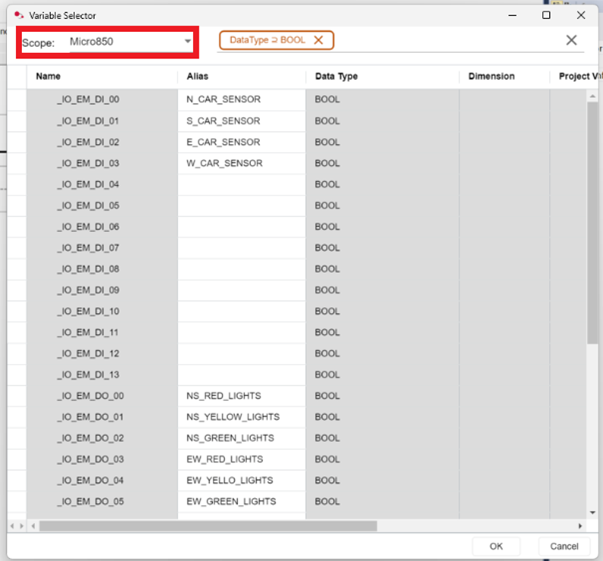This screenshot has height=561, width=603.
Task: Click the Variable Selector title bar icon
Action: click(x=18, y=15)
